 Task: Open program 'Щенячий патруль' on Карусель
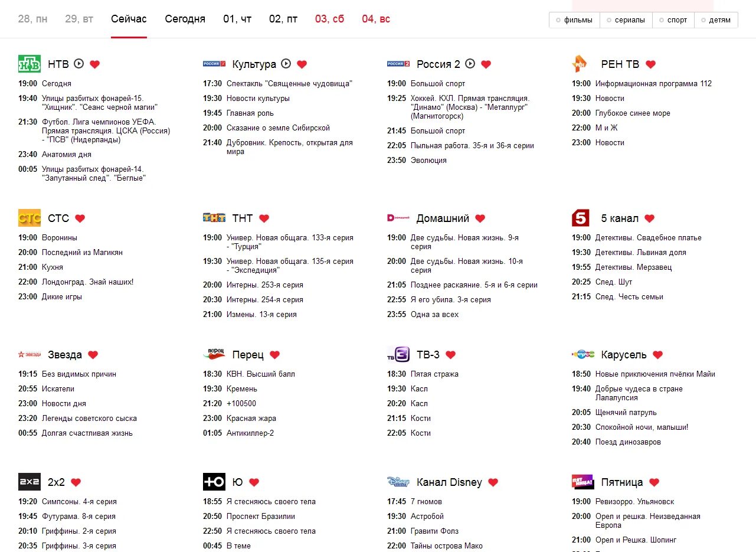(x=626, y=412)
